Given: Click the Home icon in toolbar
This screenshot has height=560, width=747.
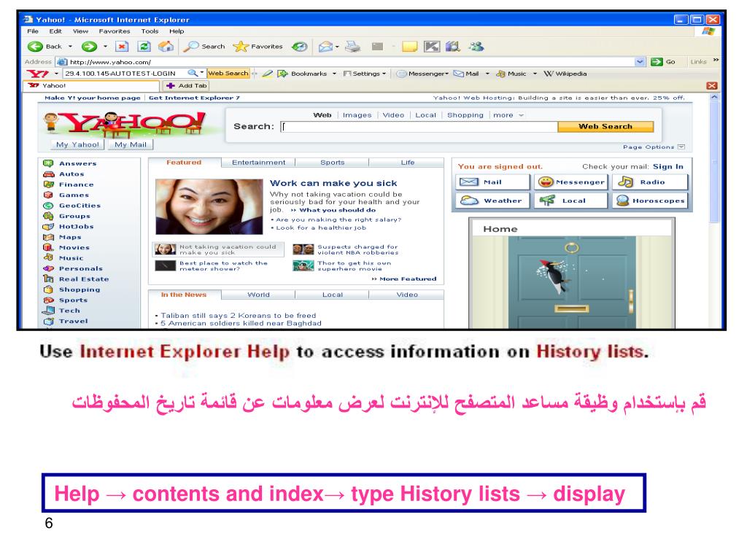Looking at the screenshot, I should [166, 46].
